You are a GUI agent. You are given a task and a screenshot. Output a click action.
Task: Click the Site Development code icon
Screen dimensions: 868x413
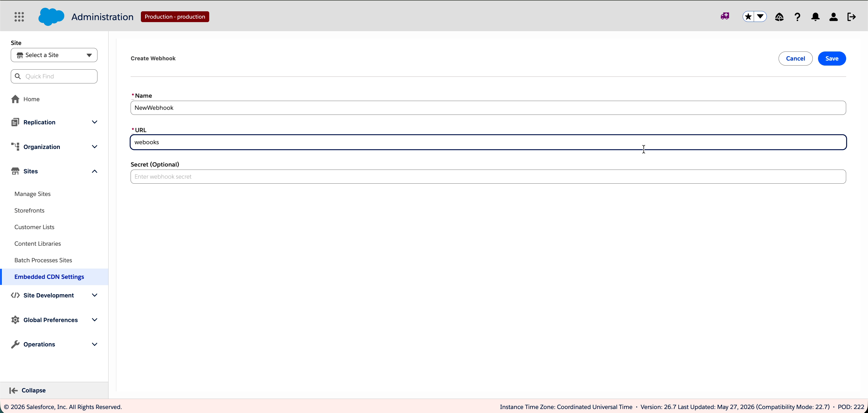15,295
